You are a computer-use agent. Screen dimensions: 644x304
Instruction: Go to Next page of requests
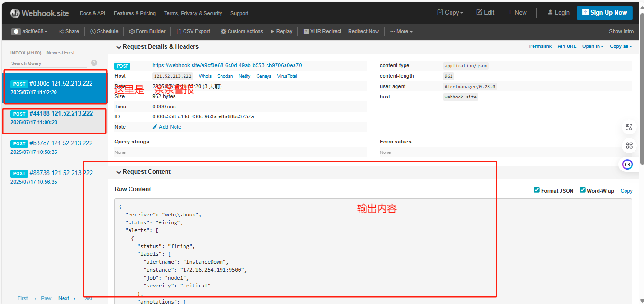pos(67,298)
